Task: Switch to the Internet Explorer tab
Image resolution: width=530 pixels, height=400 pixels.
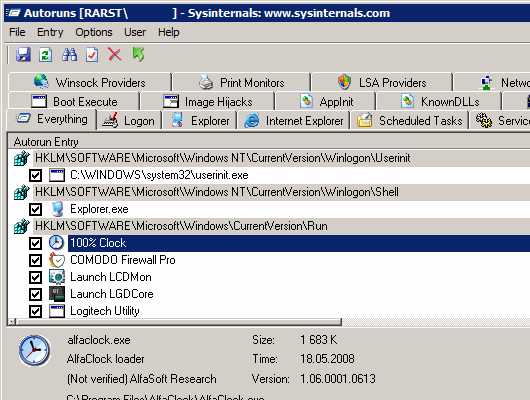Action: coord(293,120)
